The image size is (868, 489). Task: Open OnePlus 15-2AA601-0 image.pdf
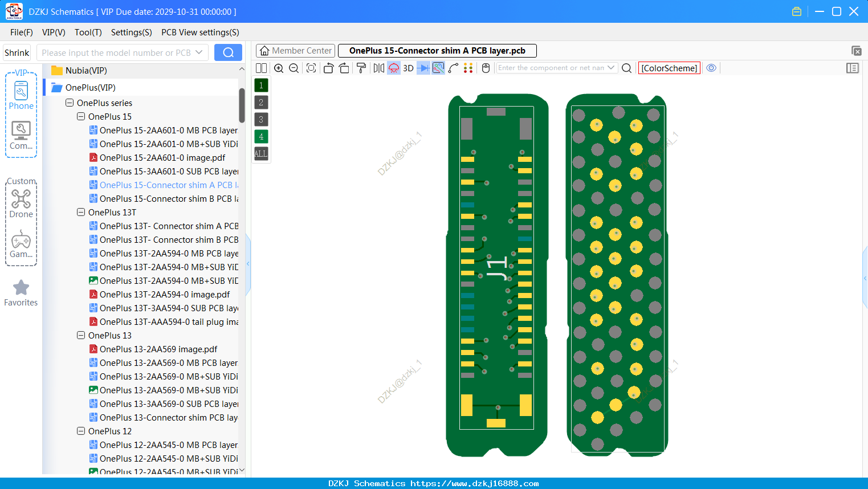coord(162,158)
